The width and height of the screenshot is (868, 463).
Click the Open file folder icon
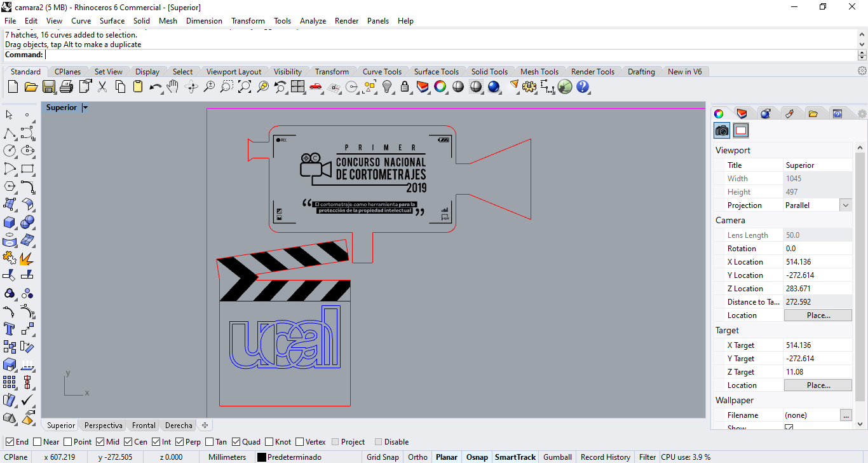31,86
